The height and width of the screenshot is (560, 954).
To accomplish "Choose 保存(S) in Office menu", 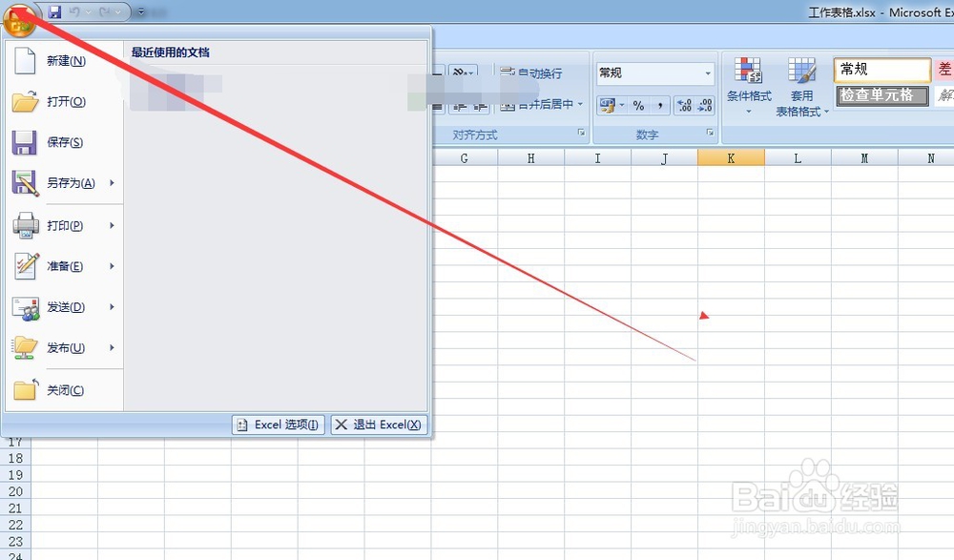I will click(65, 142).
